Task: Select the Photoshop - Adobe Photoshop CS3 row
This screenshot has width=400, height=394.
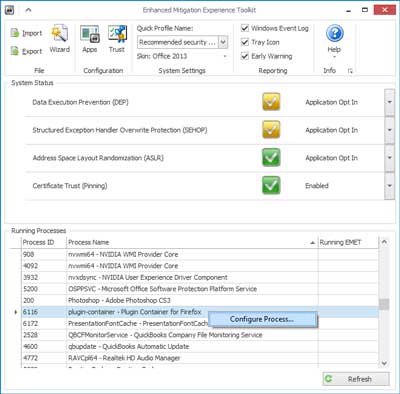Action: pos(200,300)
